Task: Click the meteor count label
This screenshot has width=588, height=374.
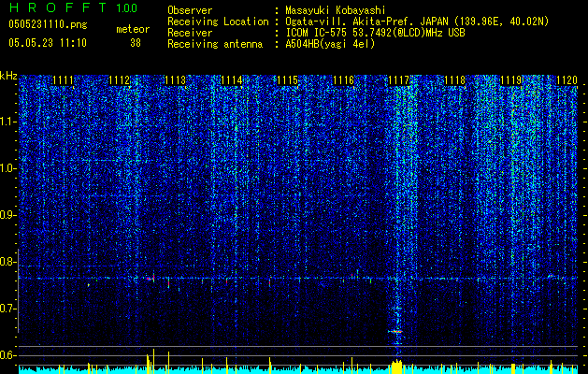Action: (x=133, y=29)
